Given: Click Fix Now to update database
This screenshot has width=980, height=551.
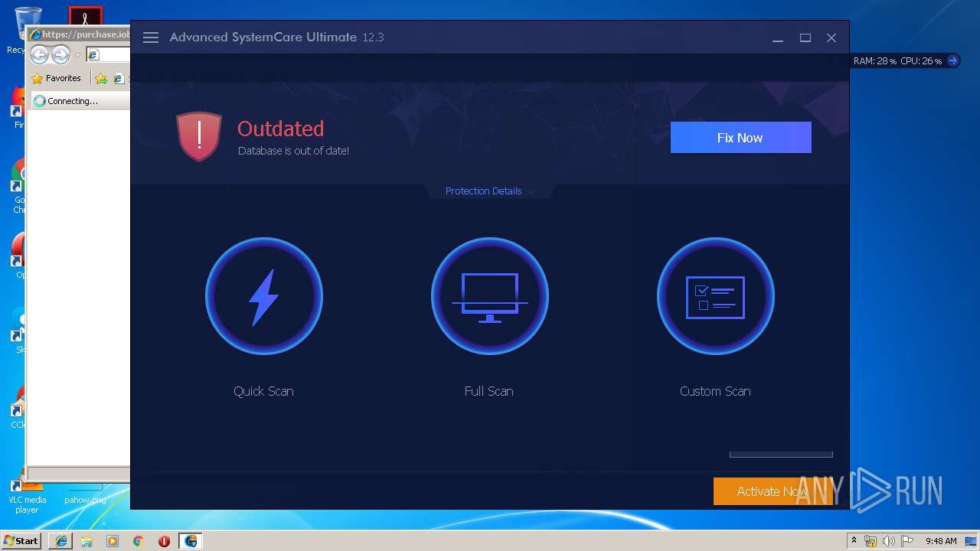Looking at the screenshot, I should (x=740, y=138).
